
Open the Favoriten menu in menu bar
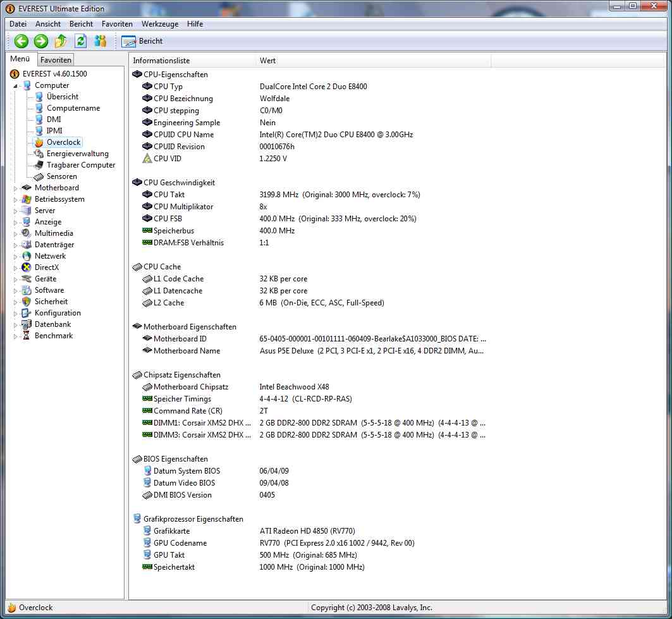(x=117, y=24)
